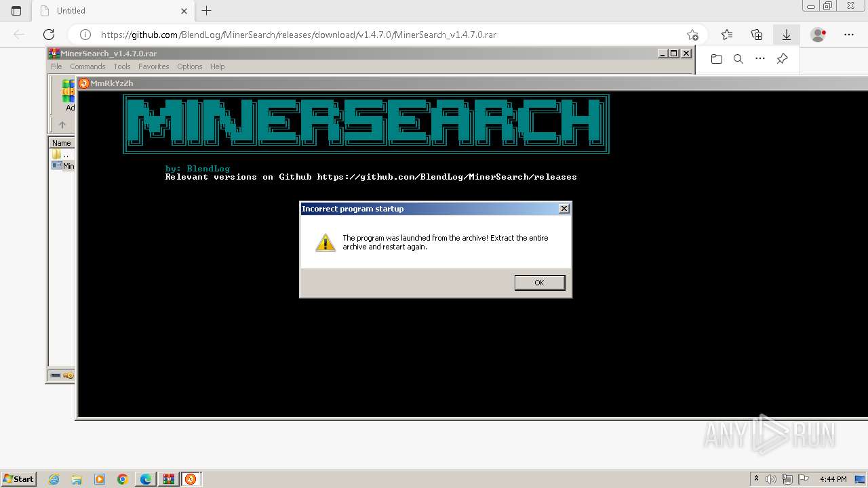
Task: Click the 4:44 PM clock
Action: coord(833,479)
